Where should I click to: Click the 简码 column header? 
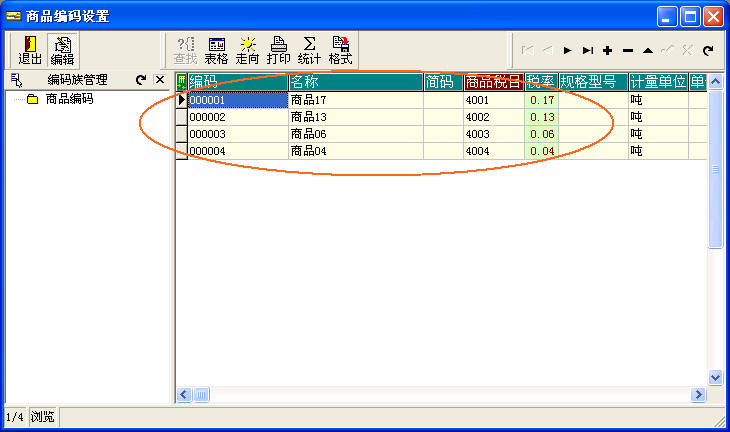pos(443,82)
